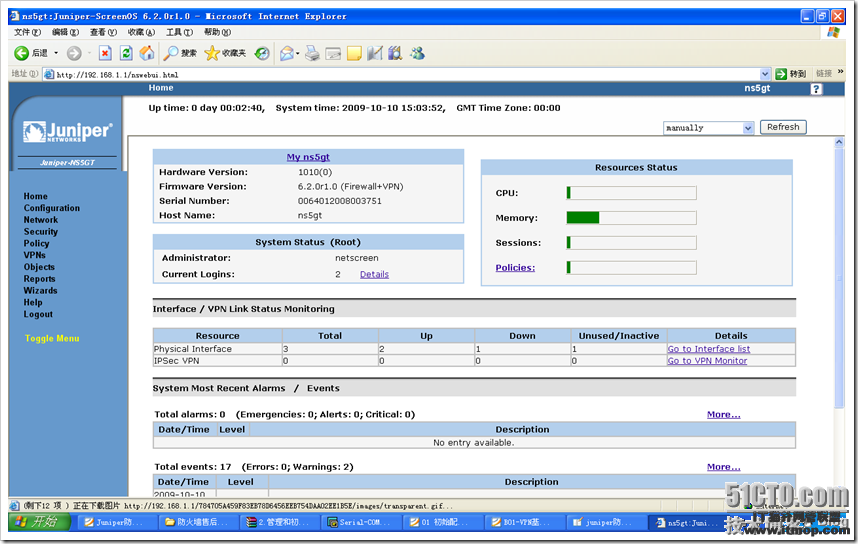Open Policy in the sidebar menu
The height and width of the screenshot is (544, 858).
click(x=36, y=243)
